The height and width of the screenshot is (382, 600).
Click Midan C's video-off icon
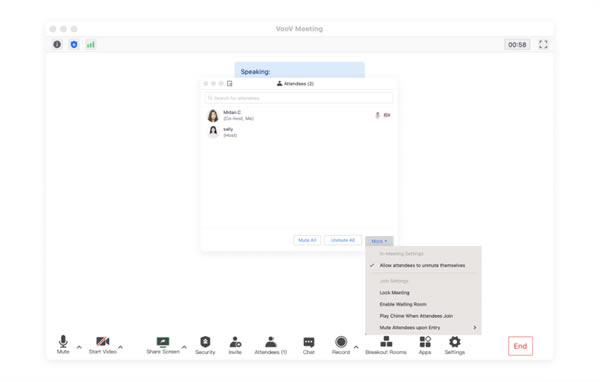click(x=387, y=115)
